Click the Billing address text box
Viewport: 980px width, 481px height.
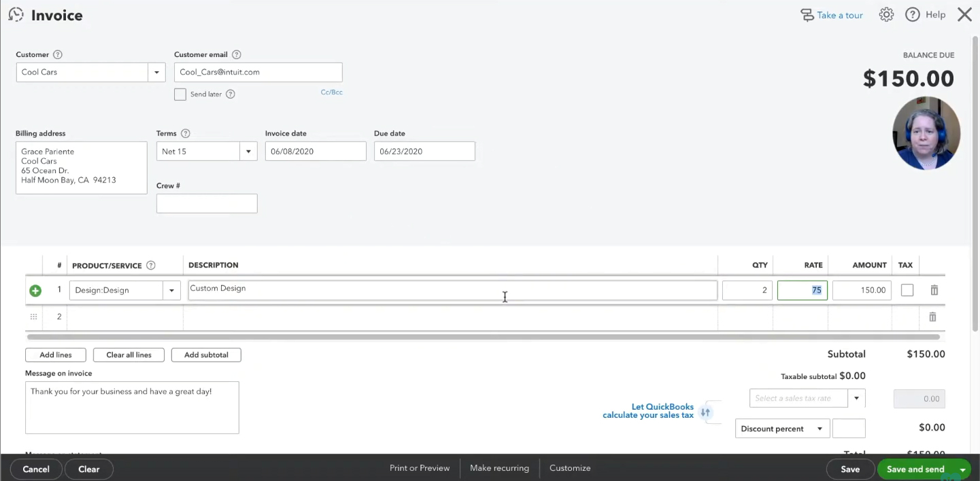pyautogui.click(x=82, y=168)
